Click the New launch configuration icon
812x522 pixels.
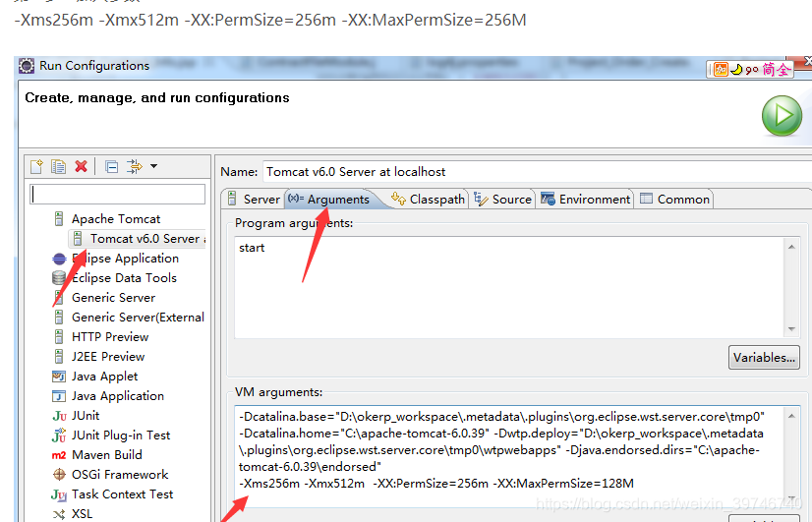36,166
